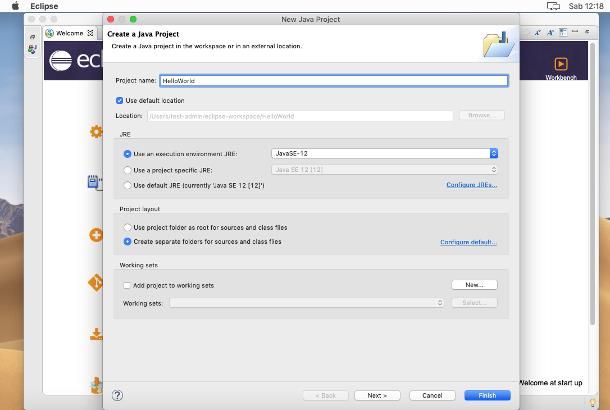Switch to the Welcome tab

(70, 33)
